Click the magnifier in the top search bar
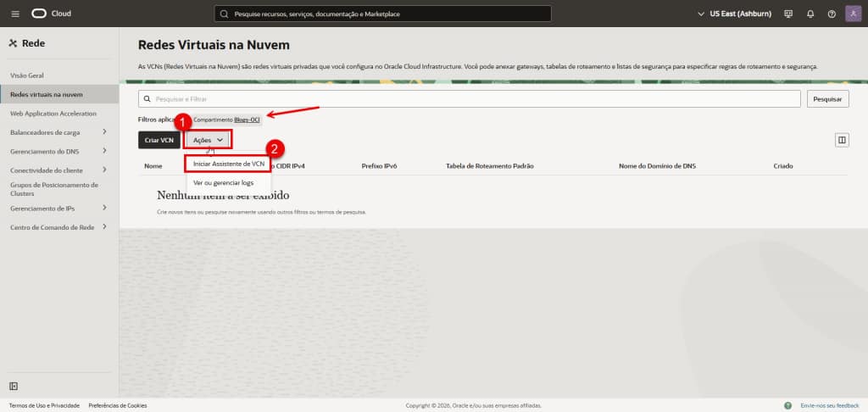This screenshot has width=868, height=412. (x=224, y=14)
